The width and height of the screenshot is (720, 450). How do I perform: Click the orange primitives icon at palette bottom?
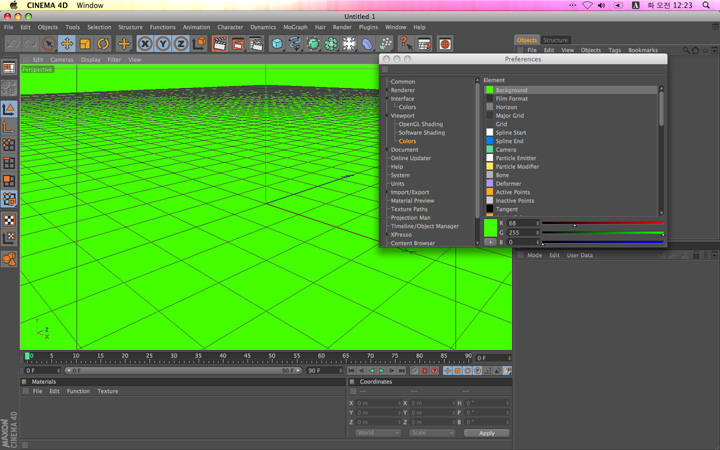pyautogui.click(x=9, y=259)
